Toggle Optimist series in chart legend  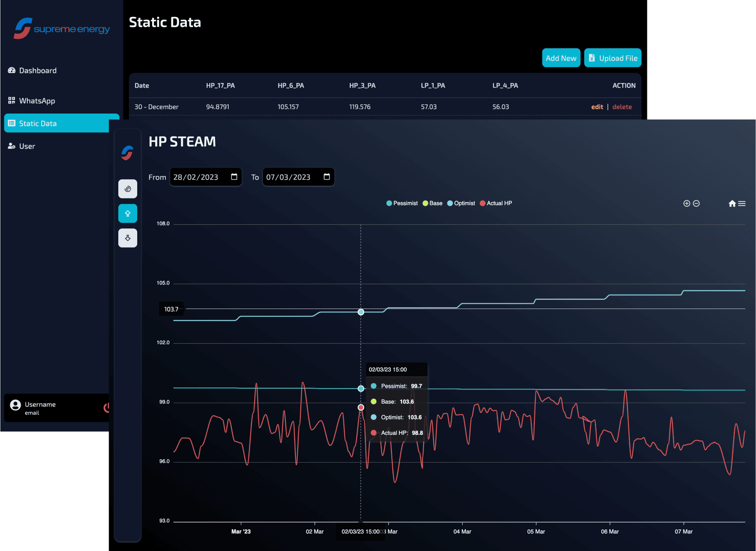pos(461,203)
